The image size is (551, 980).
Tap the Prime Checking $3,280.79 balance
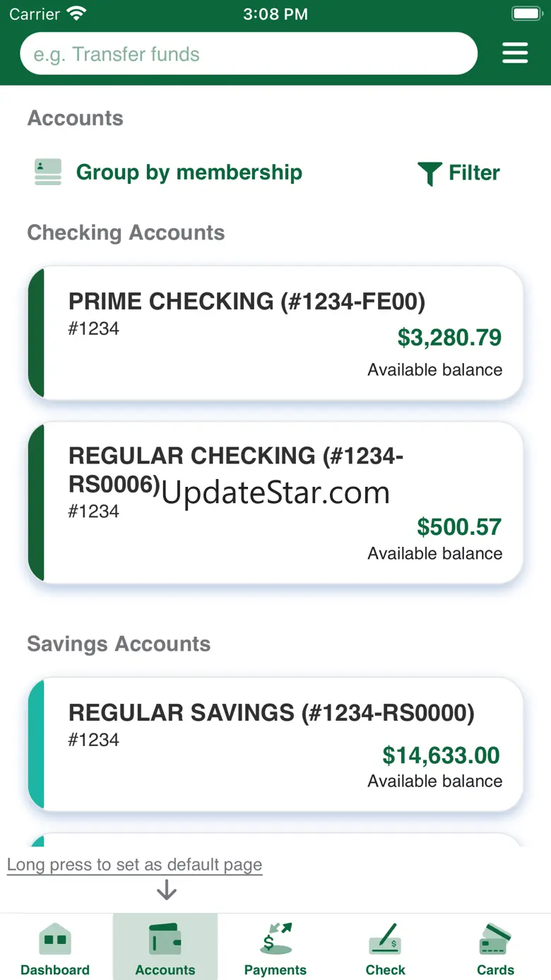point(449,338)
